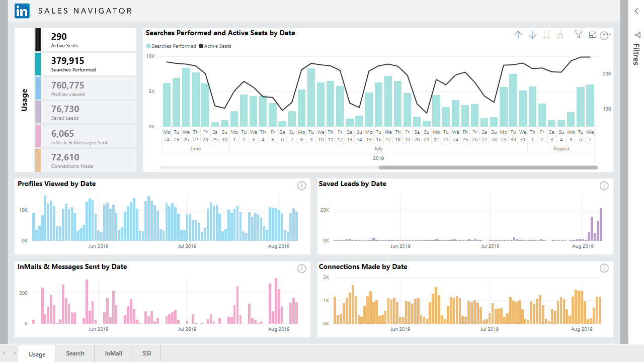Click the Active Seats legend entry
The height and width of the screenshot is (362, 644).
(215, 46)
